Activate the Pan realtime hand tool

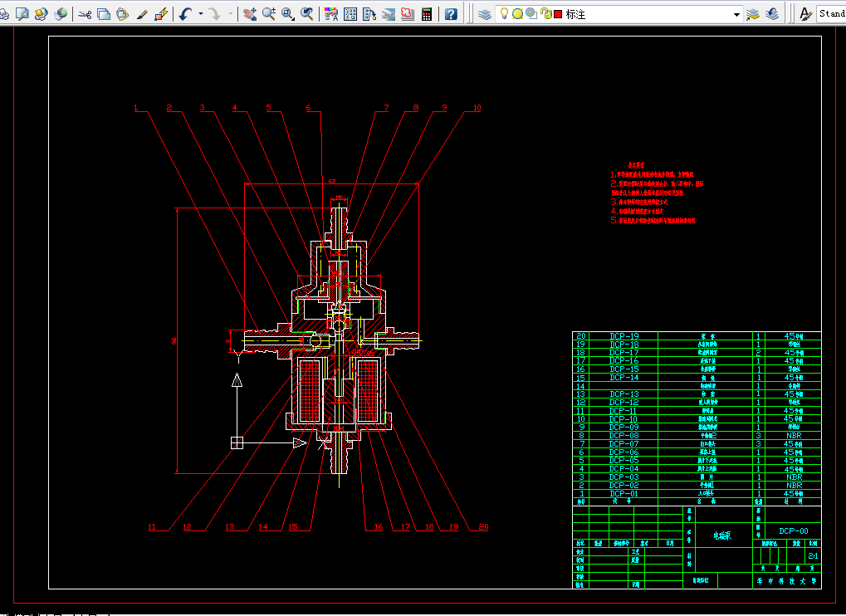pyautogui.click(x=249, y=14)
